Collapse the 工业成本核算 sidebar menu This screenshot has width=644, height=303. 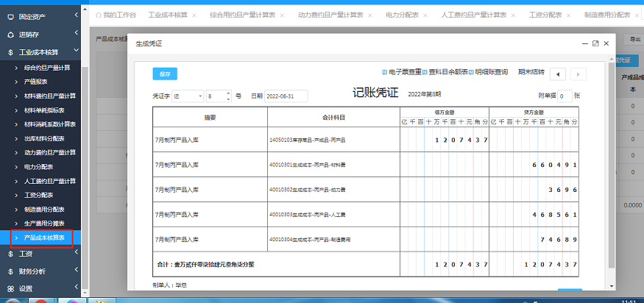(40, 52)
